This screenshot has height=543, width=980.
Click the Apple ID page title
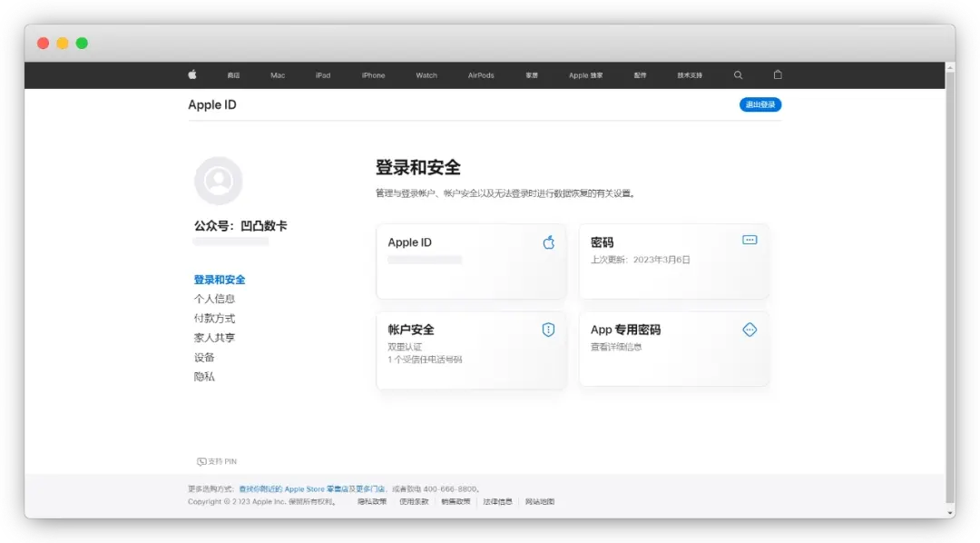click(212, 105)
